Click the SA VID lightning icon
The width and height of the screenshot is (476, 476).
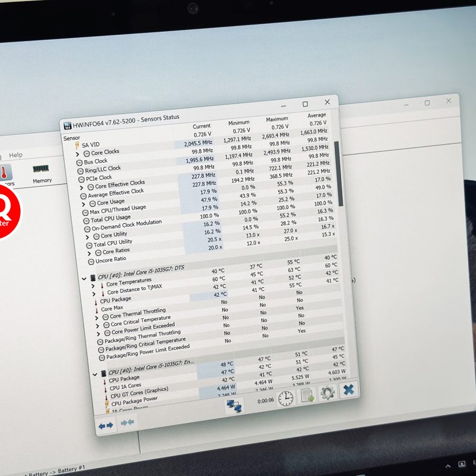click(x=77, y=145)
